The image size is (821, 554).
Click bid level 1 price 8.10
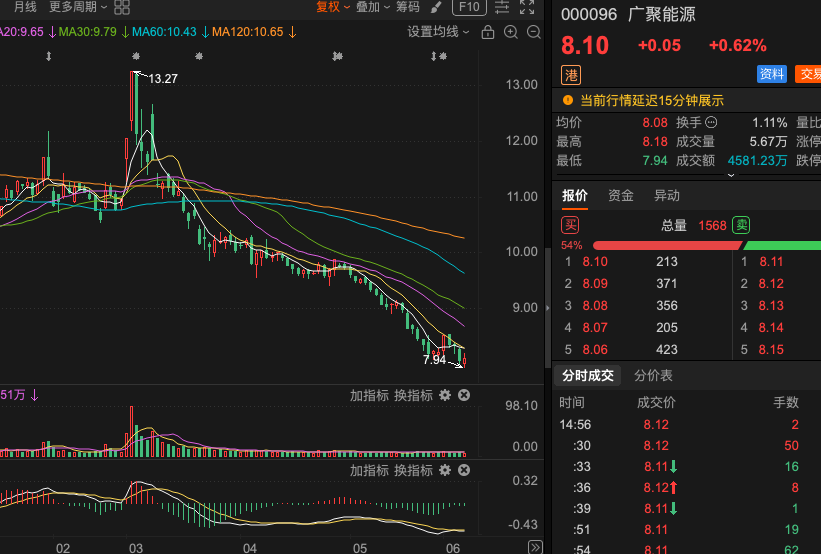click(595, 261)
